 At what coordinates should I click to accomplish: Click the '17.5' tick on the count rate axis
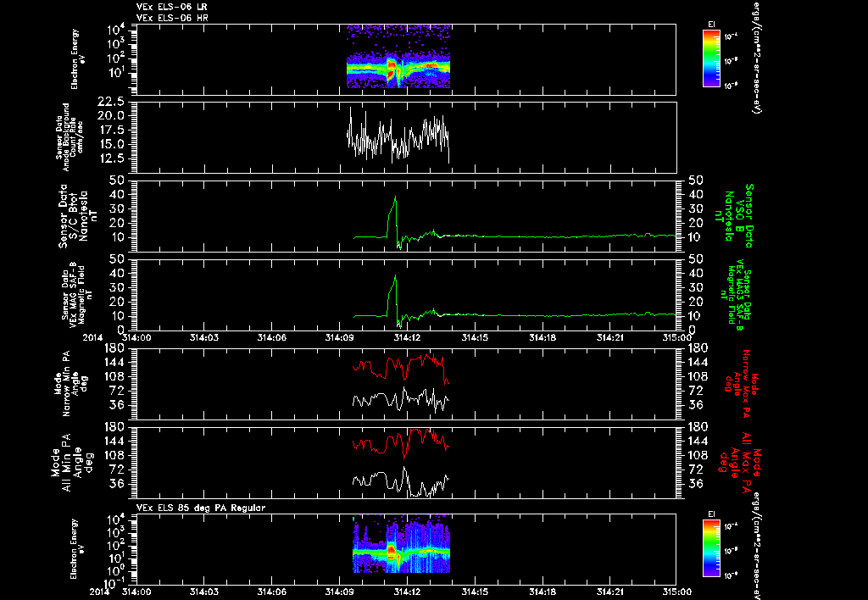[x=111, y=130]
